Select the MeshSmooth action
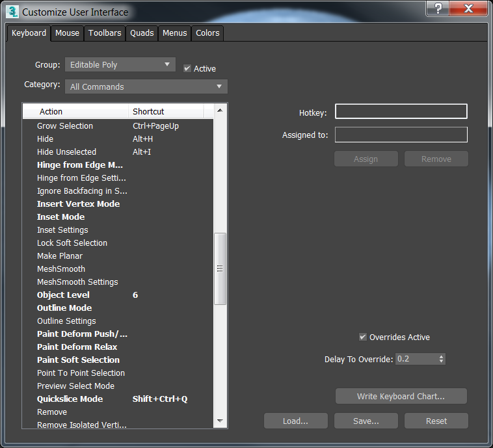Image resolution: width=493 pixels, height=448 pixels. (x=61, y=269)
